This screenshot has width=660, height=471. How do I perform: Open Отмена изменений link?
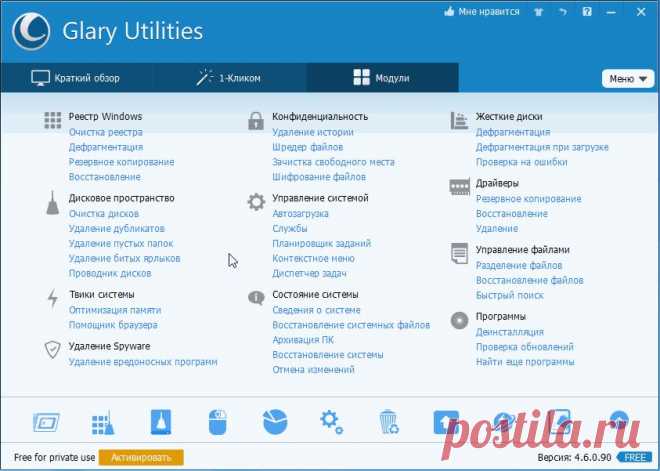[x=313, y=370]
